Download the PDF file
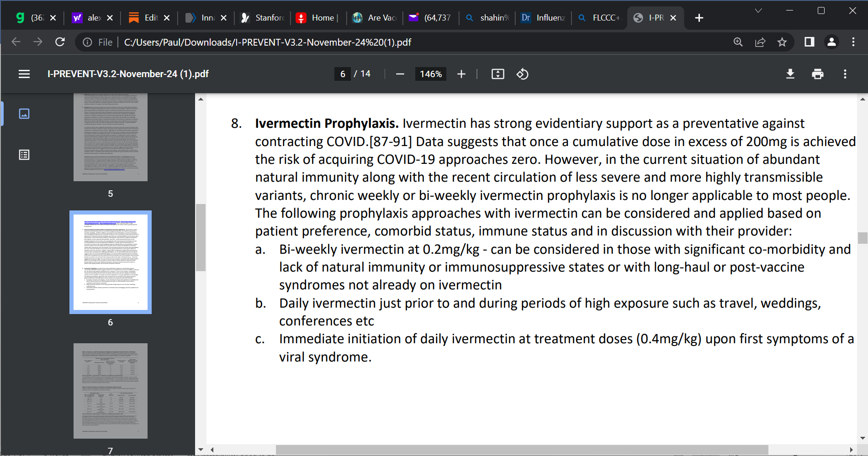The height and width of the screenshot is (456, 868). (790, 74)
